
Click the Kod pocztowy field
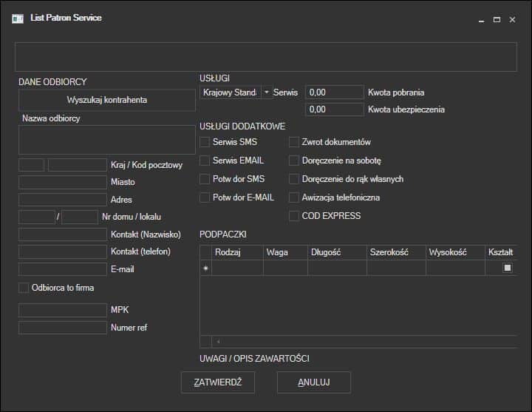[78, 165]
